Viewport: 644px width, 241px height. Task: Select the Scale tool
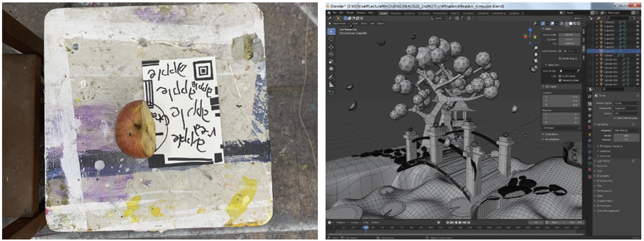point(331,62)
